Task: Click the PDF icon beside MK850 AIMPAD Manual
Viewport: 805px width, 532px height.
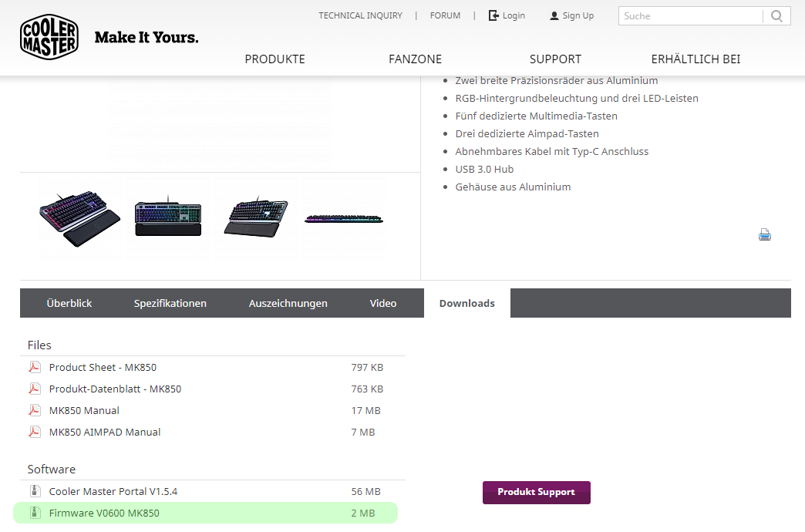Action: click(35, 432)
